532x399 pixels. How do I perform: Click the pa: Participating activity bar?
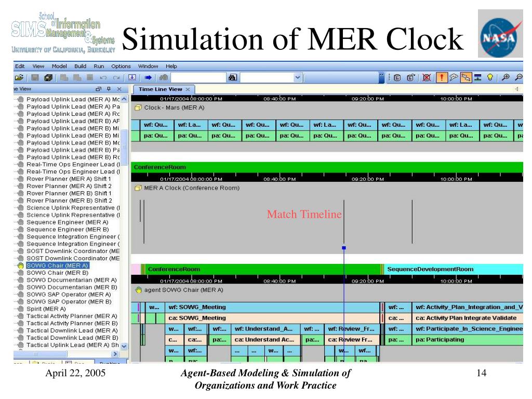tap(468, 340)
